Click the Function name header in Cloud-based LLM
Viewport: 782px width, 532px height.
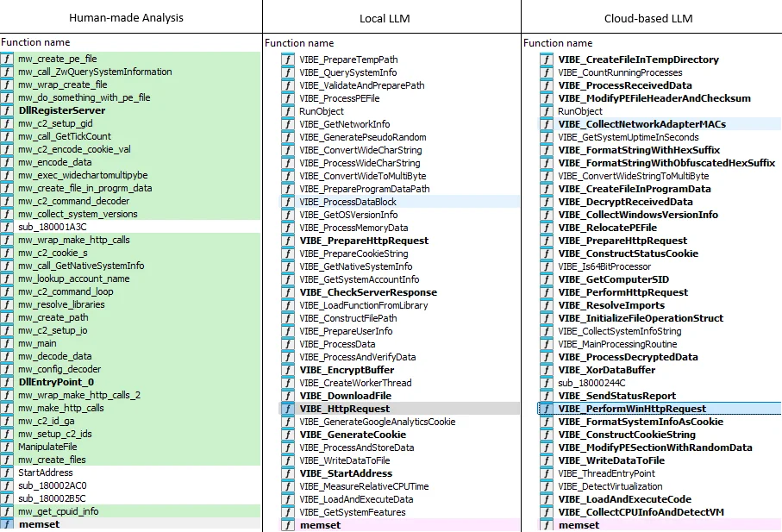tap(558, 43)
